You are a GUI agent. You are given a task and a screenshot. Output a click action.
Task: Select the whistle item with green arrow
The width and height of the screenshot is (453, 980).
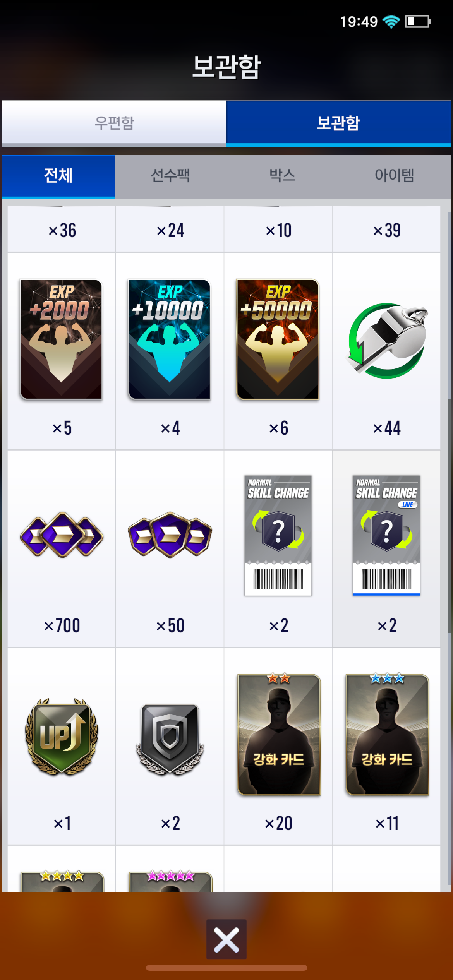coord(386,341)
